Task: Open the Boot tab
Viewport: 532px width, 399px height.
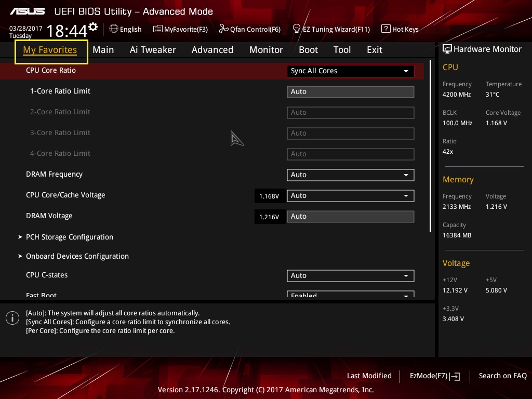Action: pyautogui.click(x=308, y=50)
